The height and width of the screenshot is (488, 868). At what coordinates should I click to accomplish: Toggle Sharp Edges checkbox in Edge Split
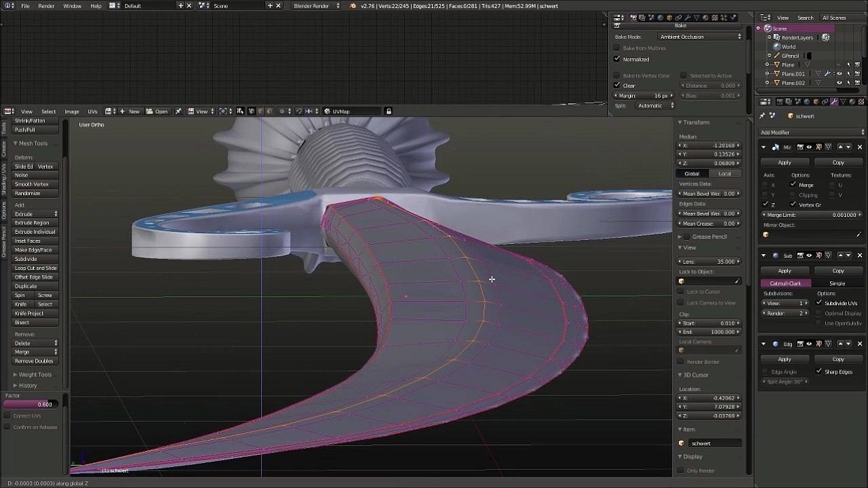[819, 371]
